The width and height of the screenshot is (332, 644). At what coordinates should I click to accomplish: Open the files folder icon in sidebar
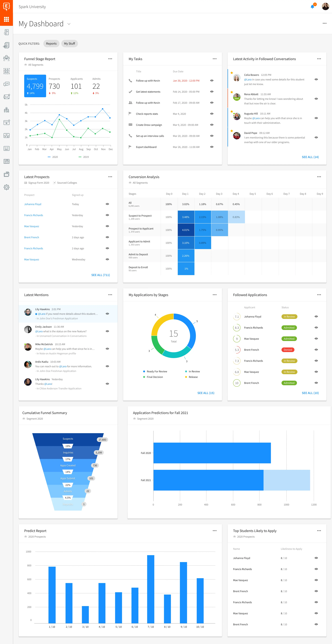point(6,174)
